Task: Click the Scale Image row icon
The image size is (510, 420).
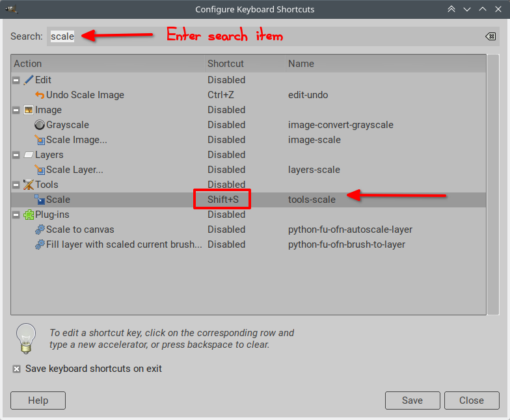Action: pyautogui.click(x=40, y=140)
